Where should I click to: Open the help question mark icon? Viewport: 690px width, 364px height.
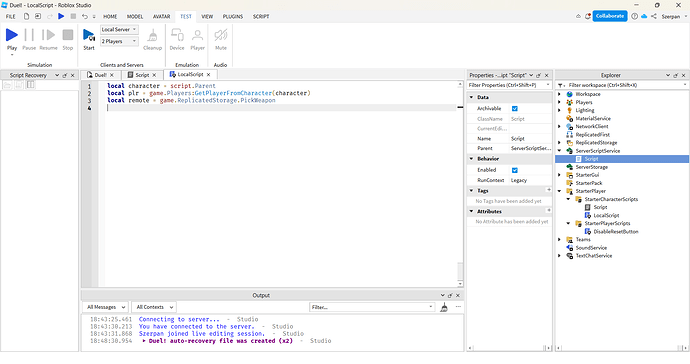click(x=634, y=16)
